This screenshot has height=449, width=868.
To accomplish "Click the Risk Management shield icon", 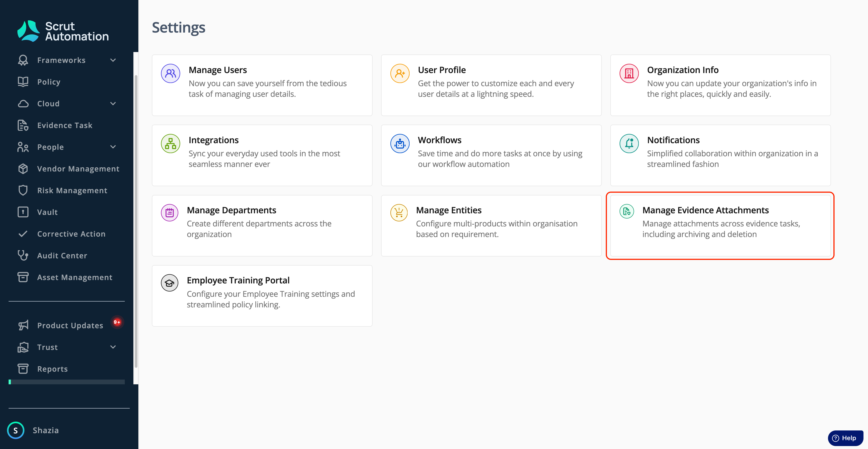I will (x=23, y=190).
